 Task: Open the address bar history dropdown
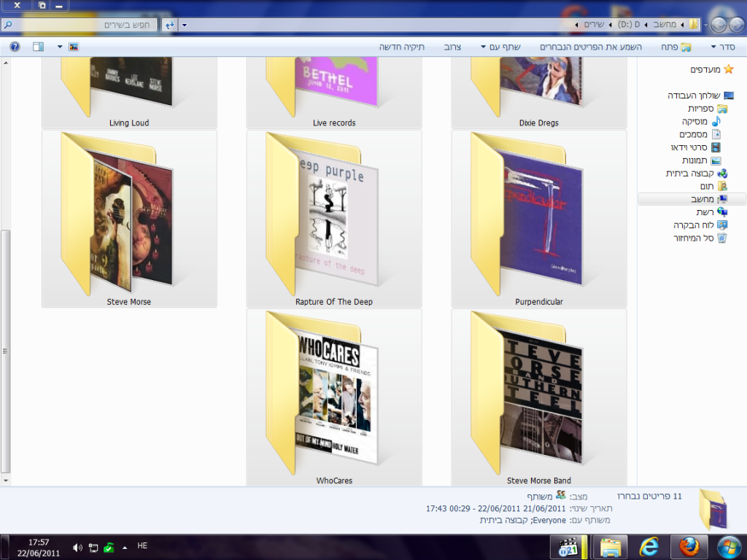tap(185, 25)
